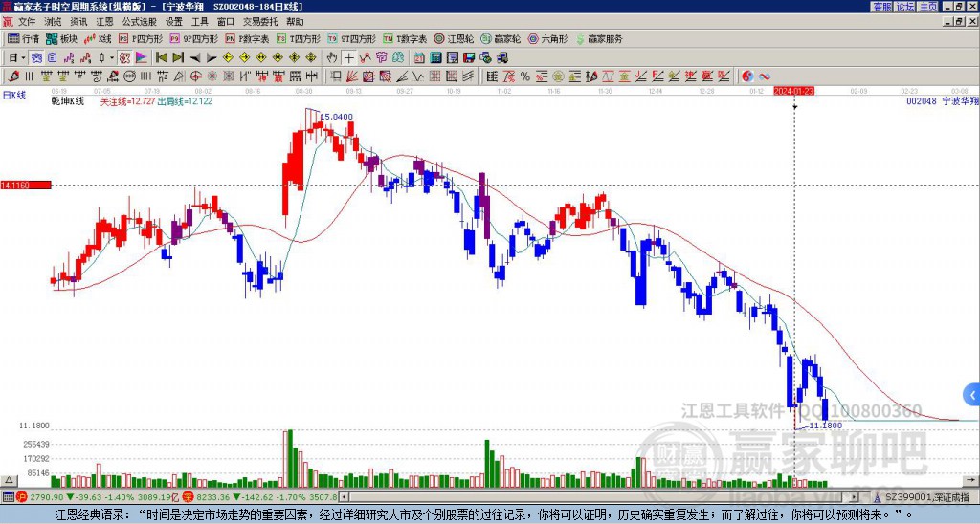Open the 公式选股 menu
Viewport: 980px width, 524px height.
point(140,22)
